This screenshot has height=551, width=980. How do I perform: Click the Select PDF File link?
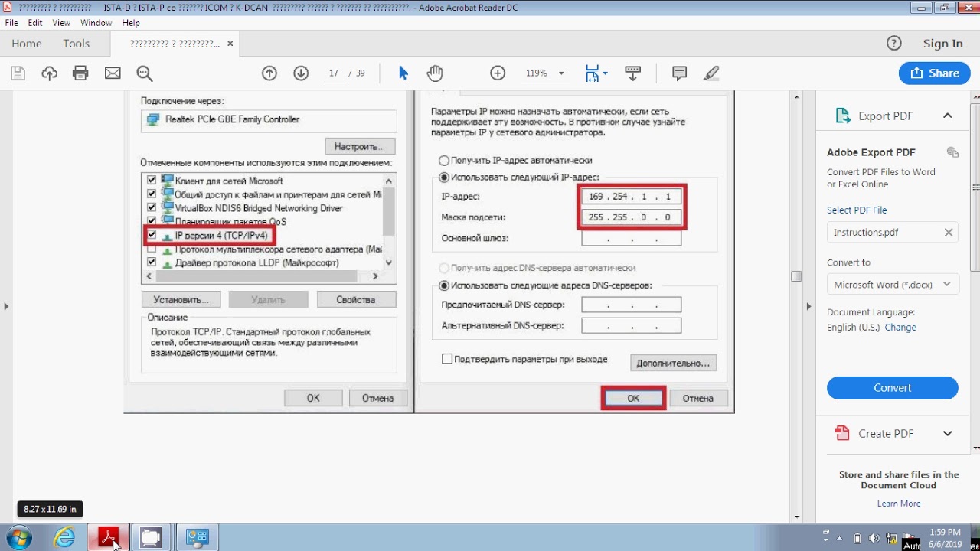coord(857,210)
